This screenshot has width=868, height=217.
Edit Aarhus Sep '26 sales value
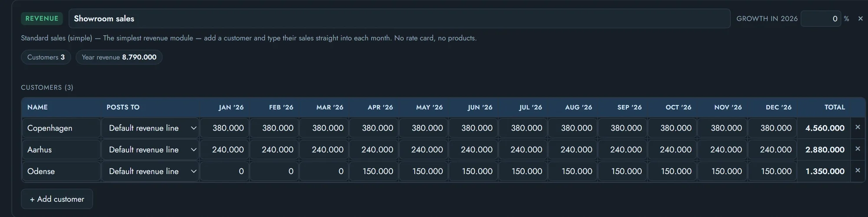click(x=622, y=150)
